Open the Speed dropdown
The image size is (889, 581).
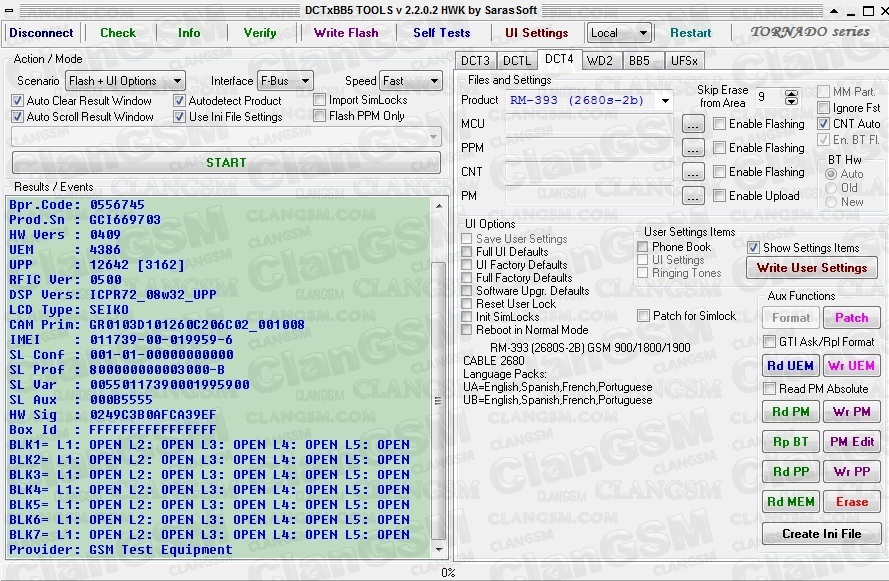410,81
